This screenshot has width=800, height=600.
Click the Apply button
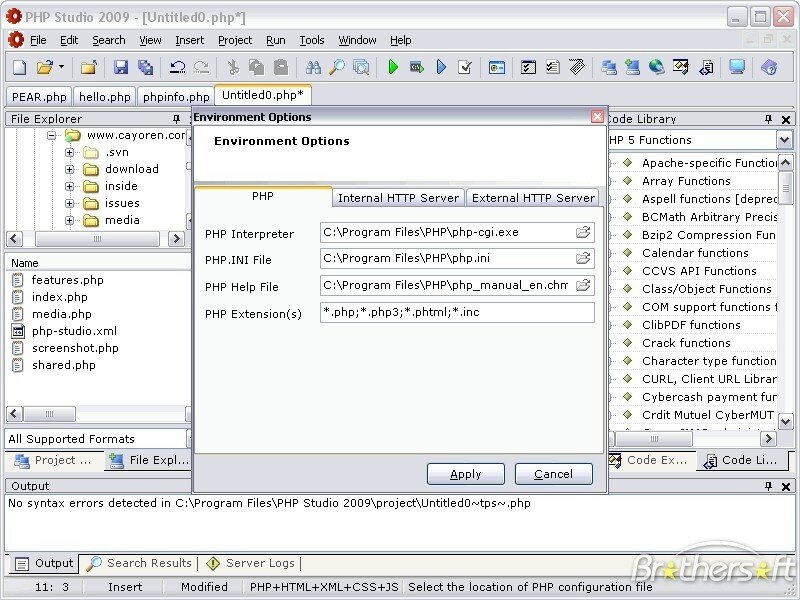coord(465,474)
